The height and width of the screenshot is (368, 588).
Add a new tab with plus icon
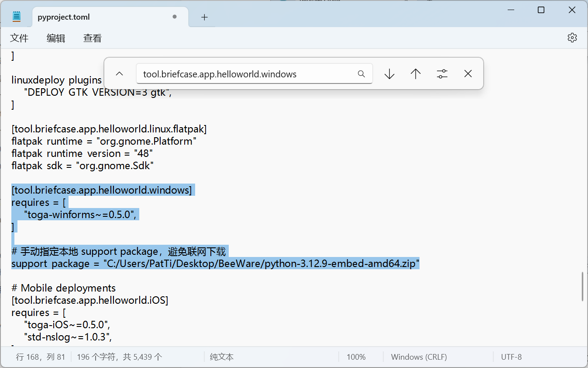204,17
